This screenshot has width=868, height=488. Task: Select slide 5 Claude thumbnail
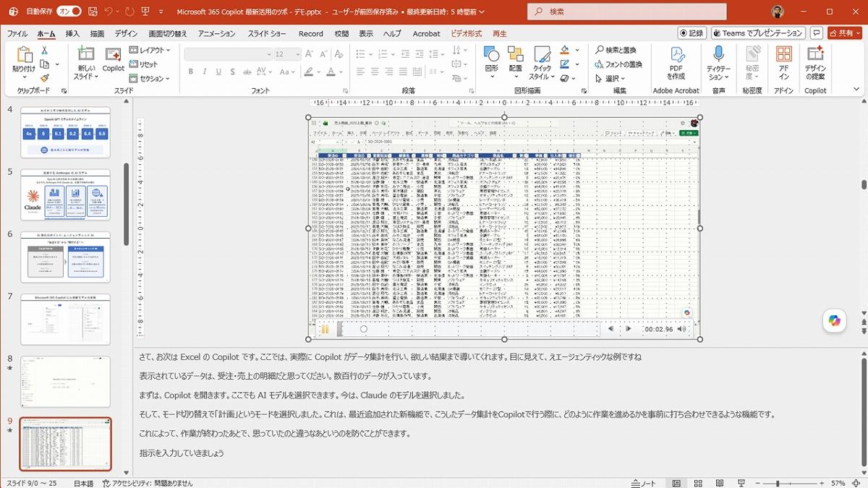[66, 194]
